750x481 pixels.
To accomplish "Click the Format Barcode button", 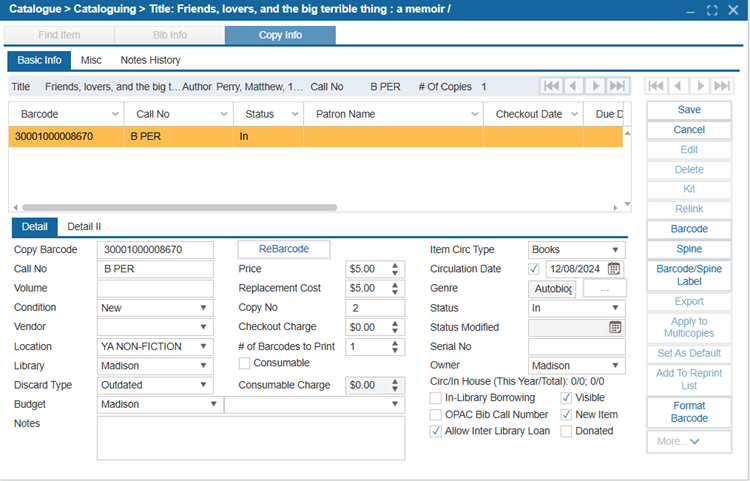I will pos(689,412).
